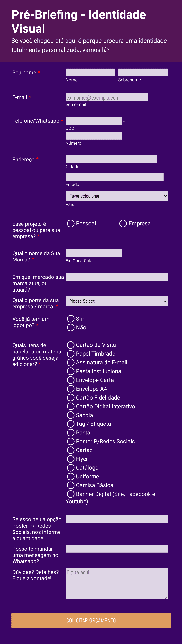
Task: Open the País country selector
Action: coord(117,196)
